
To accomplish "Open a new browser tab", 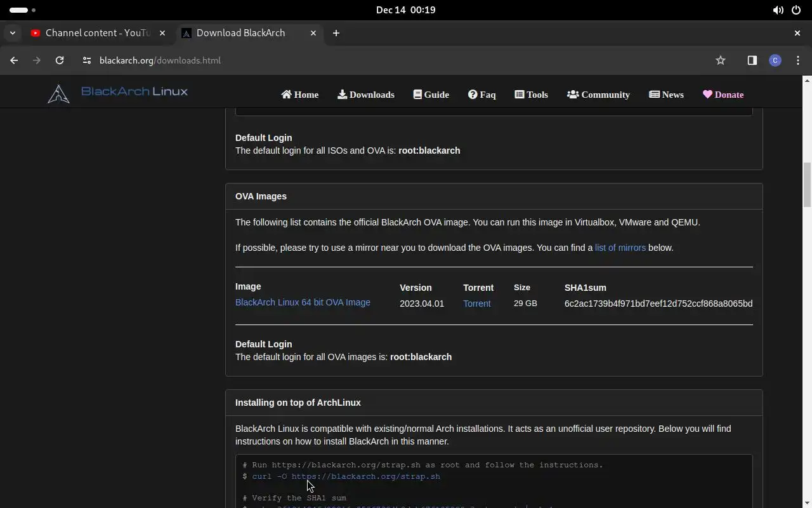I will (336, 33).
